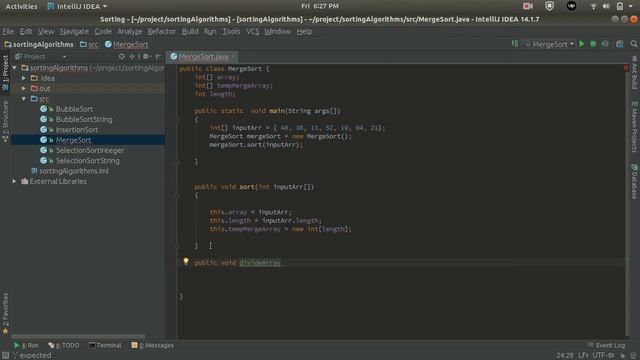Run MergeSort with coverage
This screenshot has height=360, width=640.
(x=605, y=44)
